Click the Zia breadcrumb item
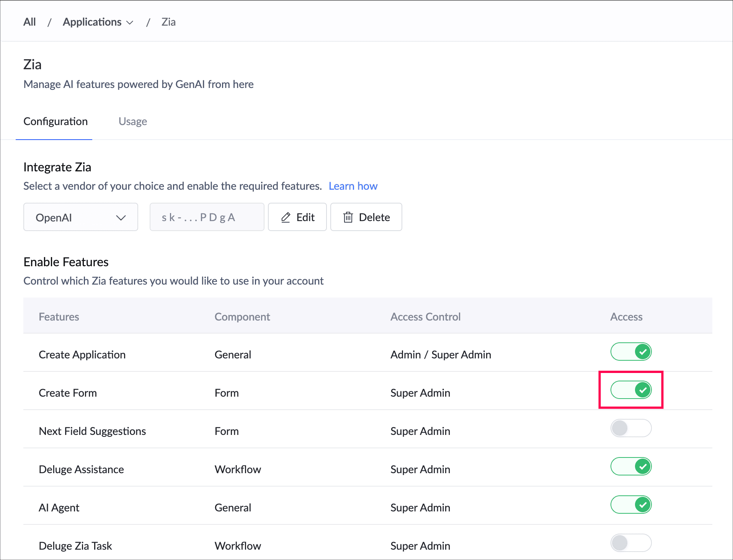The height and width of the screenshot is (560, 733). [x=168, y=22]
